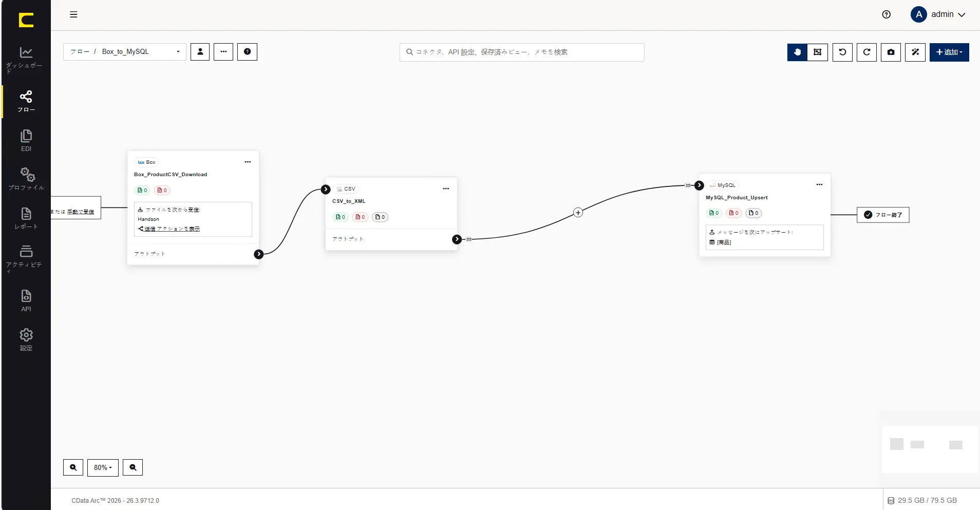The height and width of the screenshot is (510, 980).
Task: Click the Box connector output port arrow
Action: click(x=259, y=254)
